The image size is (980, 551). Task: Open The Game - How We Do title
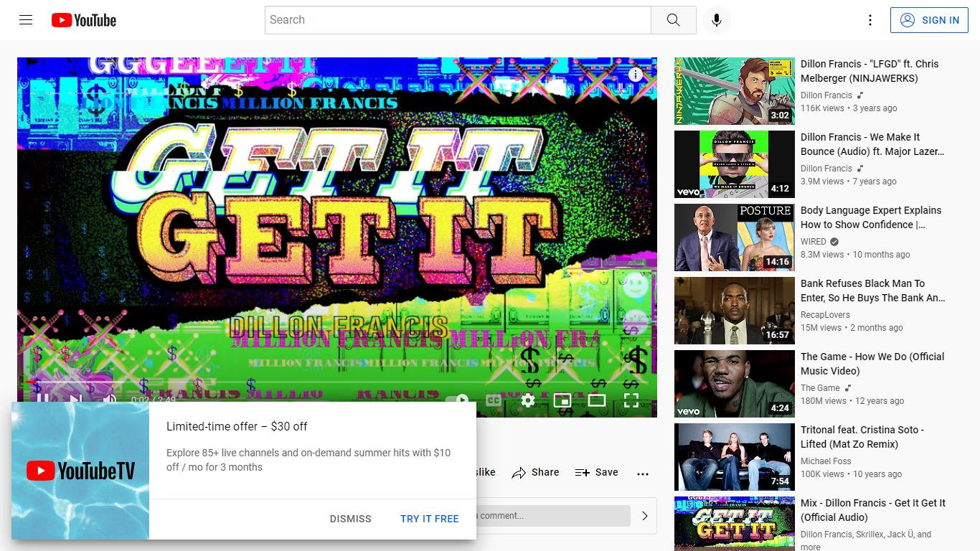(x=872, y=364)
